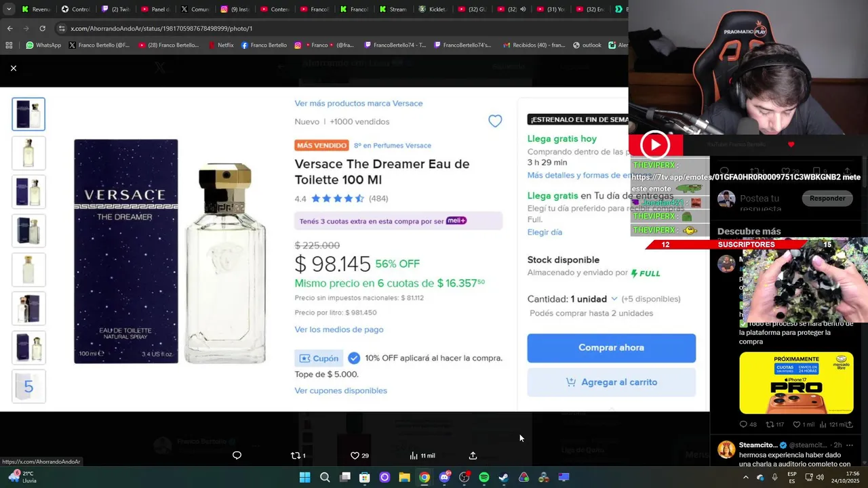
Task: Open Windows taskbar search
Action: click(325, 477)
